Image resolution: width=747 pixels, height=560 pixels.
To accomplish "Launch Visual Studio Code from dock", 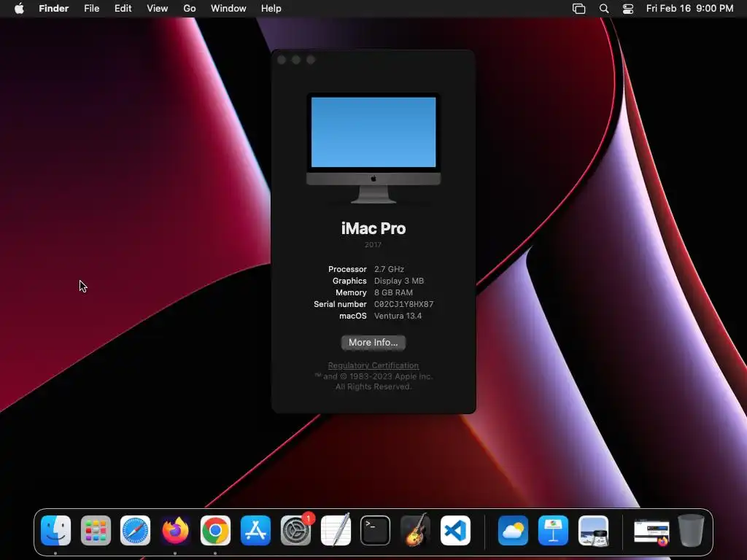I will tap(455, 531).
